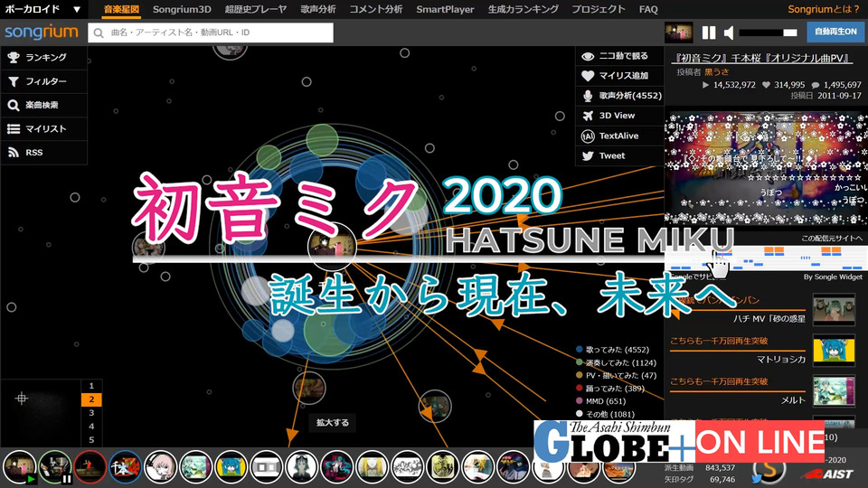Select zoom level 4
This screenshot has width=868, height=488.
click(x=91, y=427)
